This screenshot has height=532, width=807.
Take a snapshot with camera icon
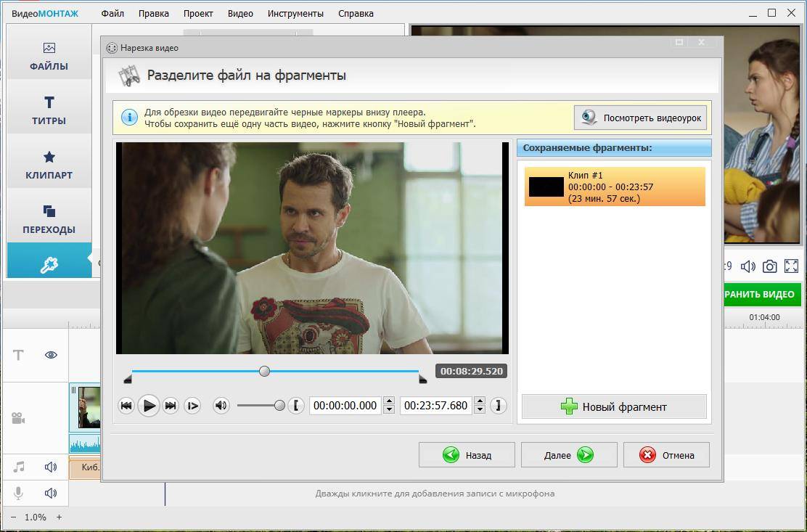tap(769, 266)
